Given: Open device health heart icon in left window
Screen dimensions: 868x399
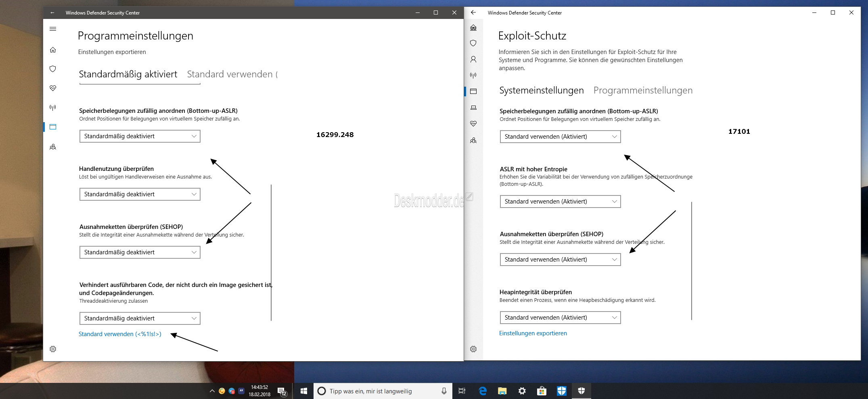Looking at the screenshot, I should (53, 88).
